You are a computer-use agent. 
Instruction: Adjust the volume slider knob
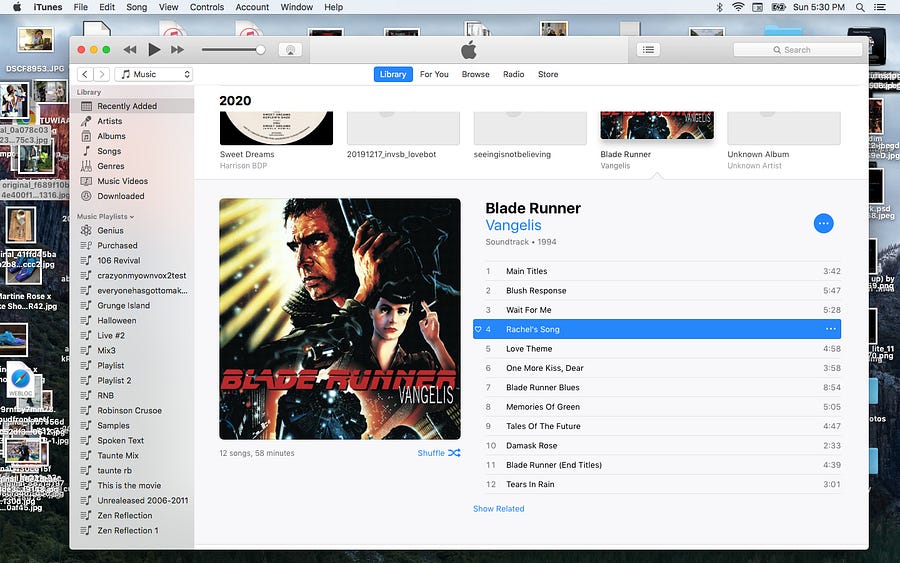[x=261, y=50]
